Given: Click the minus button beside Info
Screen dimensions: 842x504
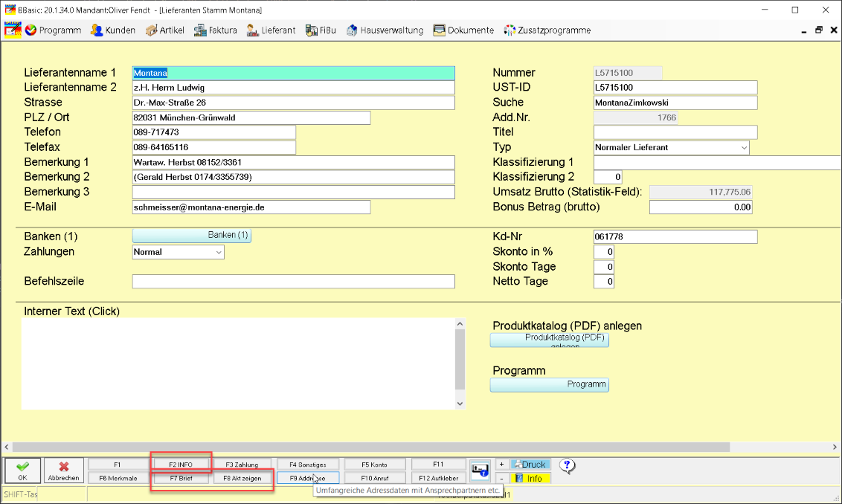Looking at the screenshot, I should (x=501, y=478).
